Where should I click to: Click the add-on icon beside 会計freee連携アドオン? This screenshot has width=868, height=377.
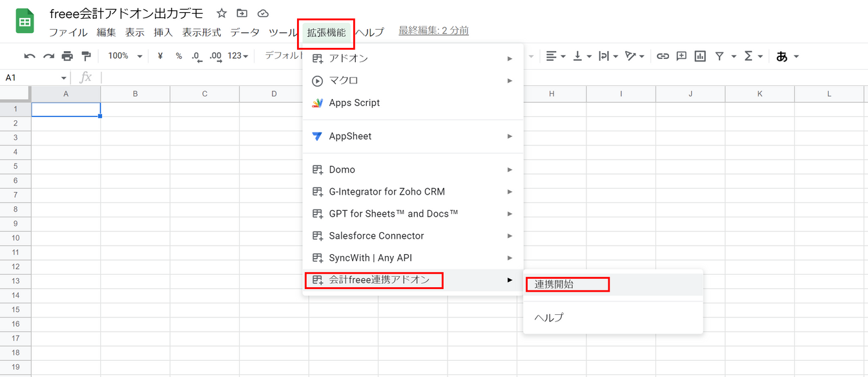point(317,280)
